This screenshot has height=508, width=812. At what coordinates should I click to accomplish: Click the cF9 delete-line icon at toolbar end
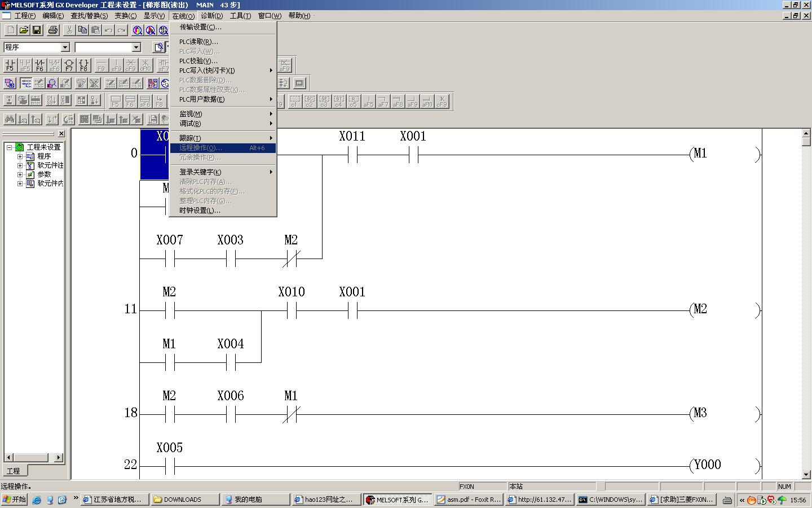pos(442,101)
